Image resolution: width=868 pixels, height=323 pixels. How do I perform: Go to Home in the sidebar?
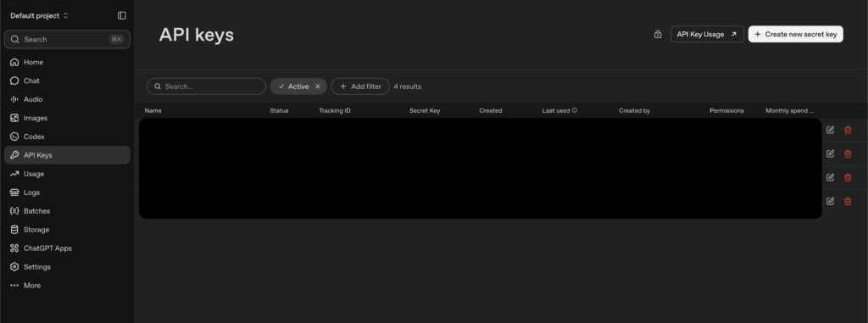pos(67,62)
